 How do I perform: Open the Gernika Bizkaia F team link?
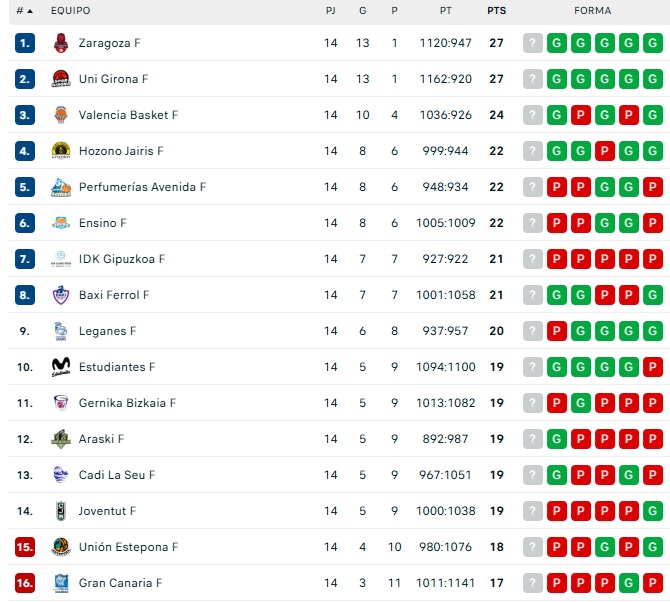127,403
